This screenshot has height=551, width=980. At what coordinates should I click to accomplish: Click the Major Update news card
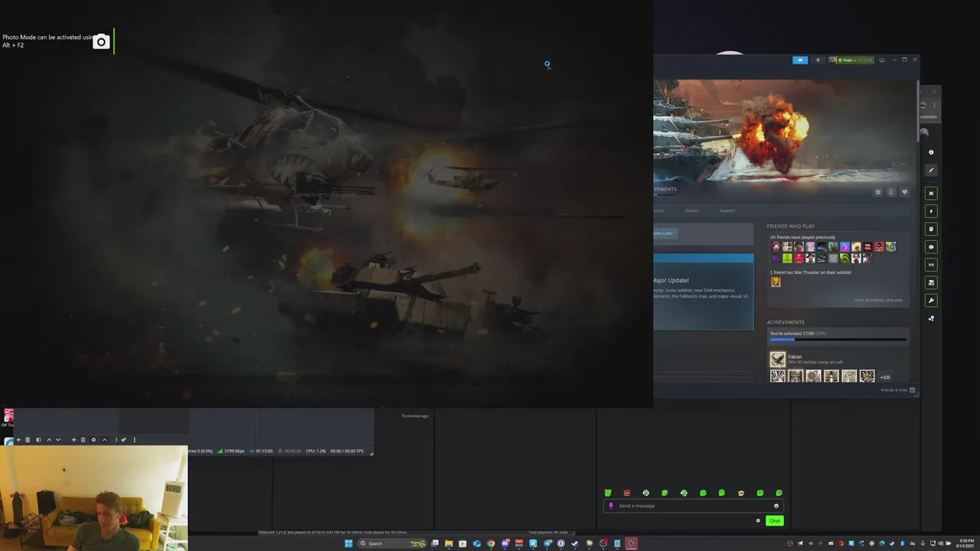coord(703,292)
